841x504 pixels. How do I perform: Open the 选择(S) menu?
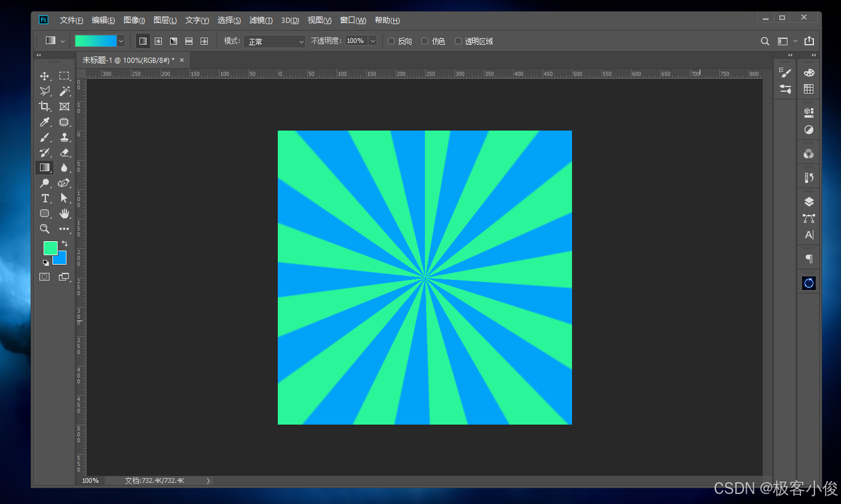pos(229,20)
